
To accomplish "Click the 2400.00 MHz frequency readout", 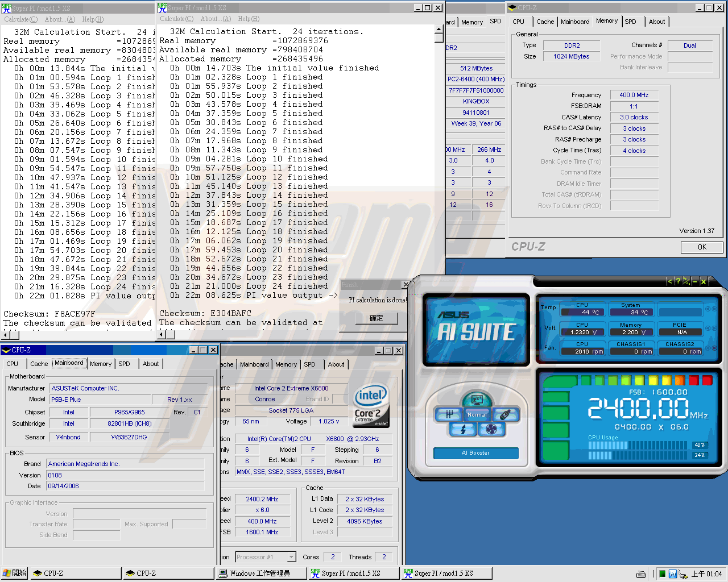I will (x=647, y=408).
